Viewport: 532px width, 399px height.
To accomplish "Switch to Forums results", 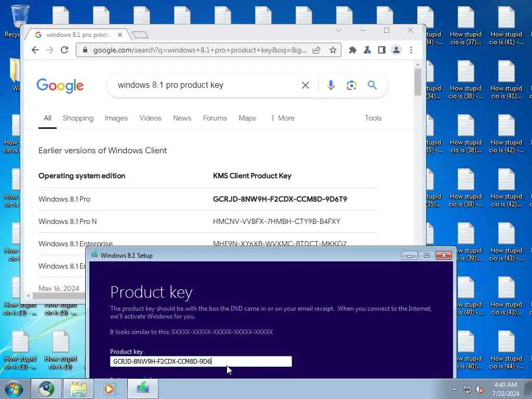I will tap(215, 118).
